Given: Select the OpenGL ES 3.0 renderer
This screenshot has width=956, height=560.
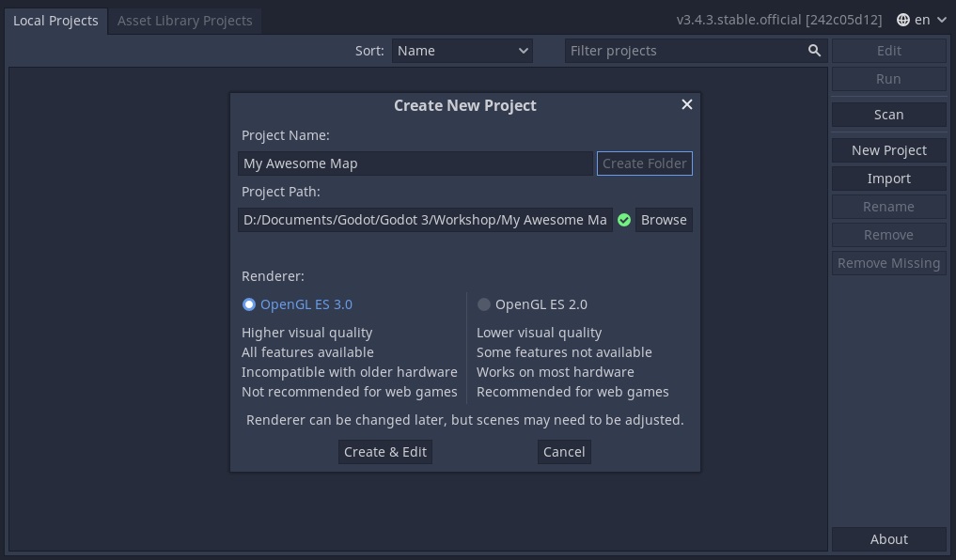Looking at the screenshot, I should click(x=249, y=304).
